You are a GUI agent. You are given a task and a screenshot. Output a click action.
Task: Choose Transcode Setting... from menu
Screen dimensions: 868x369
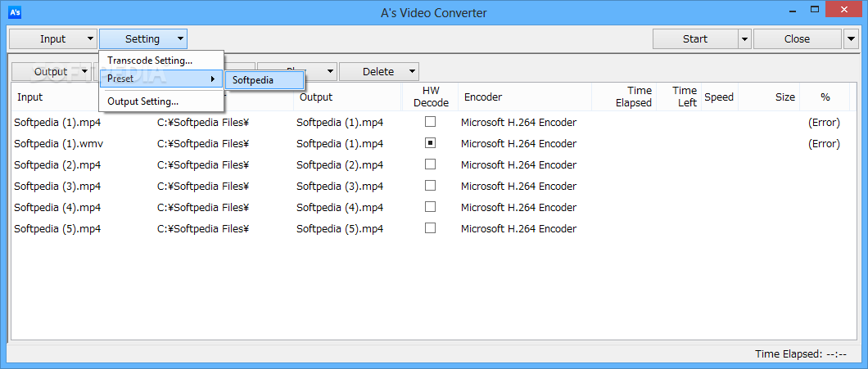click(161, 61)
